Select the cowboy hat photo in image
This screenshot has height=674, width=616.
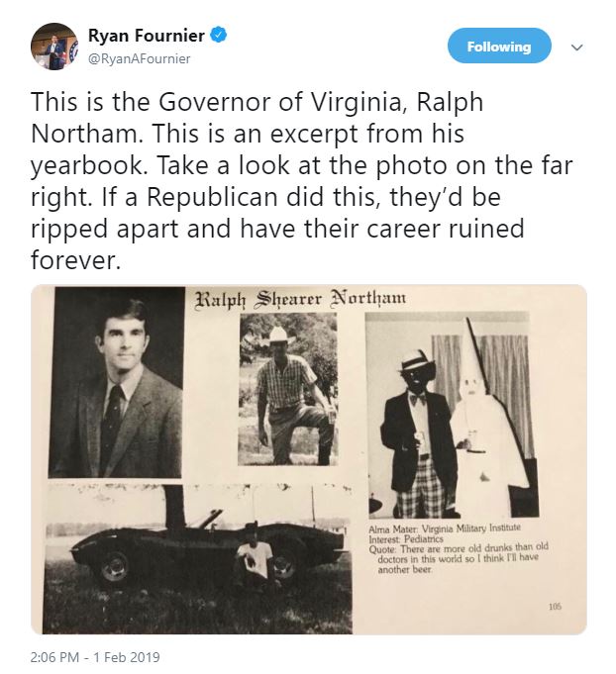click(288, 389)
